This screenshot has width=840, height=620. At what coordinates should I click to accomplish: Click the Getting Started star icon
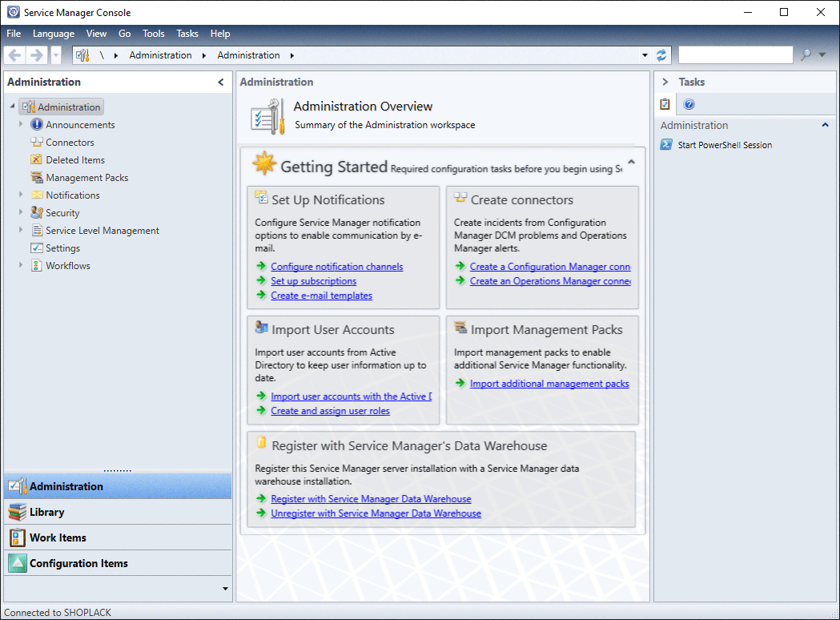pos(264,163)
